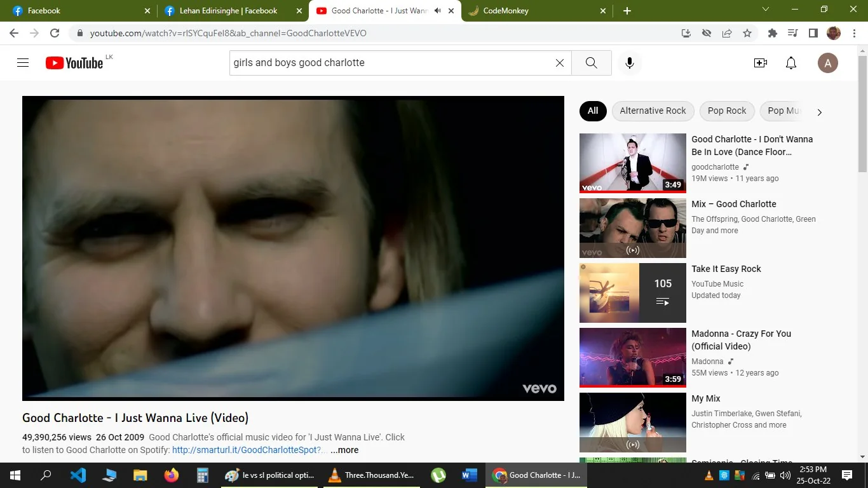Launch Visual Studio Code from taskbar
The width and height of the screenshot is (868, 488).
78,475
